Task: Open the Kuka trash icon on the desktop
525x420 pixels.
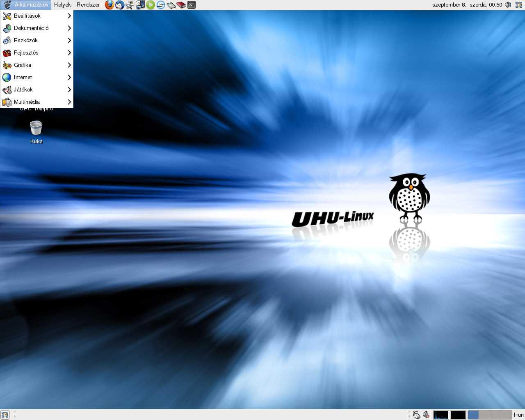Action: [36, 128]
